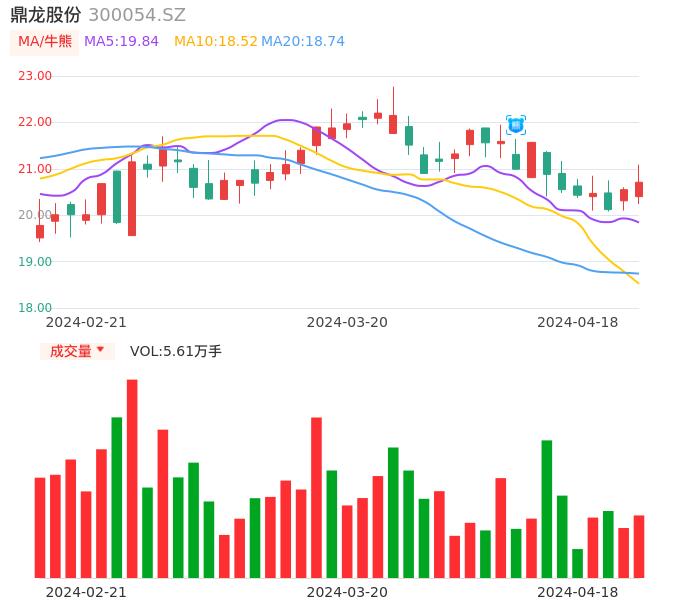This screenshot has width=686, height=606.
Task: Click the 18.00 price axis label
Action: pyautogui.click(x=35, y=308)
